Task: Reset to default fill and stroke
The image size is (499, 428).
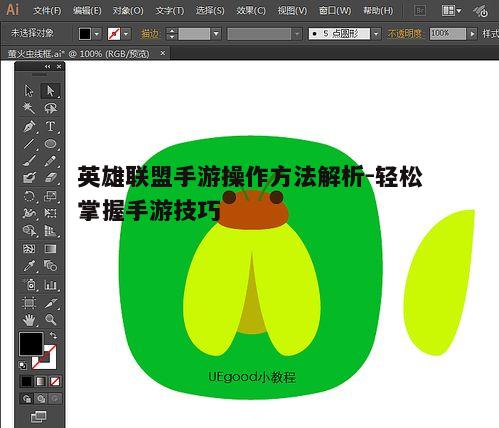Action: (23, 366)
